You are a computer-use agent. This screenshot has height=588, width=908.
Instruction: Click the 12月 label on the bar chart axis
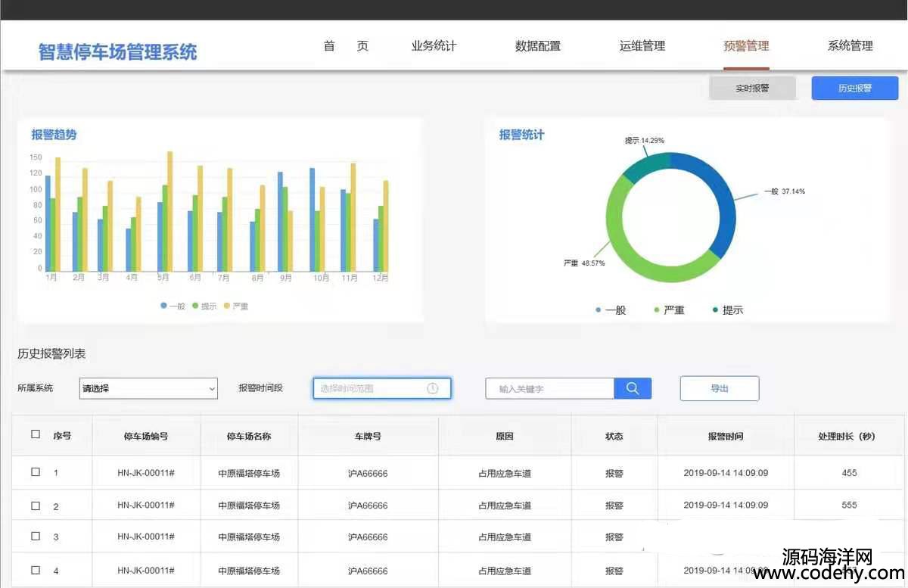380,278
